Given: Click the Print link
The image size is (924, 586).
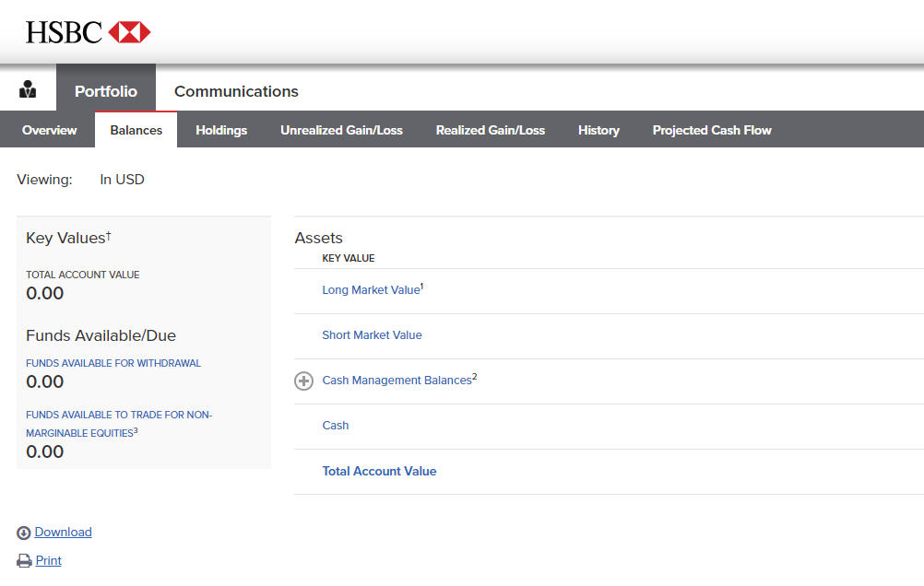Looking at the screenshot, I should [49, 560].
